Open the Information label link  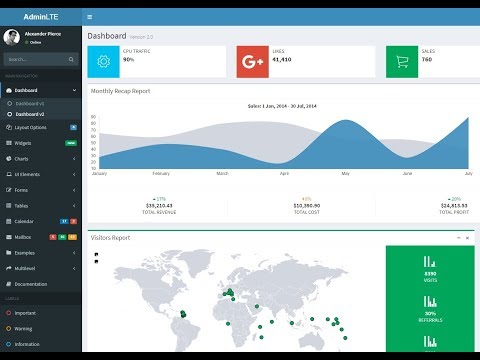(x=41, y=344)
